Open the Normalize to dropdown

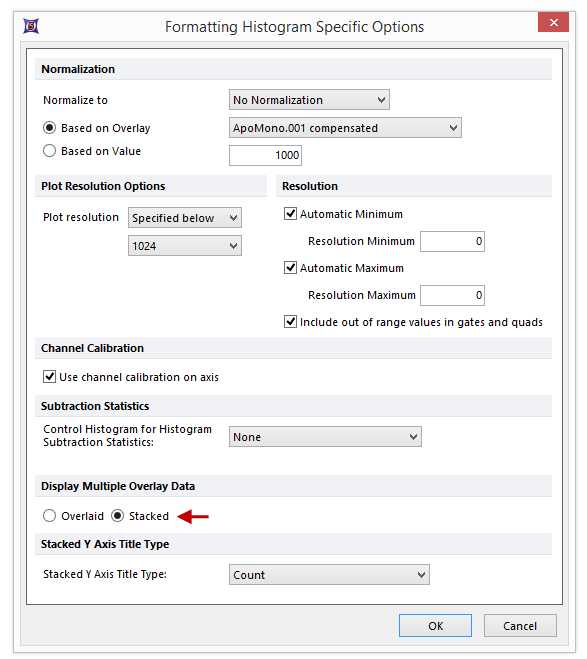coord(309,100)
